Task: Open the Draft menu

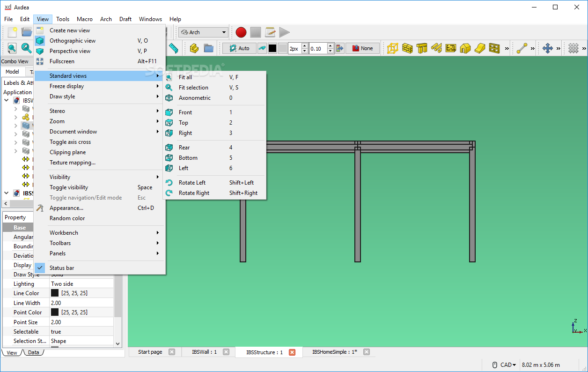Action: coord(125,19)
